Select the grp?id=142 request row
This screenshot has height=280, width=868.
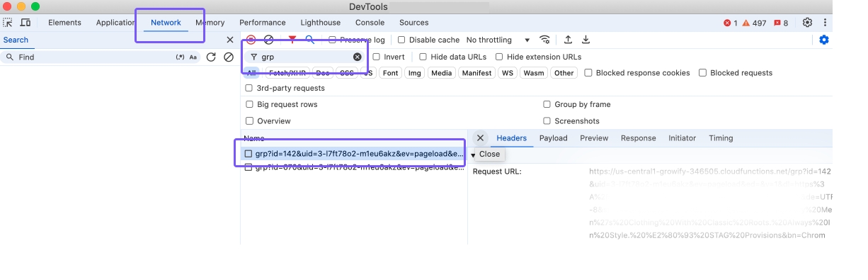pyautogui.click(x=354, y=154)
